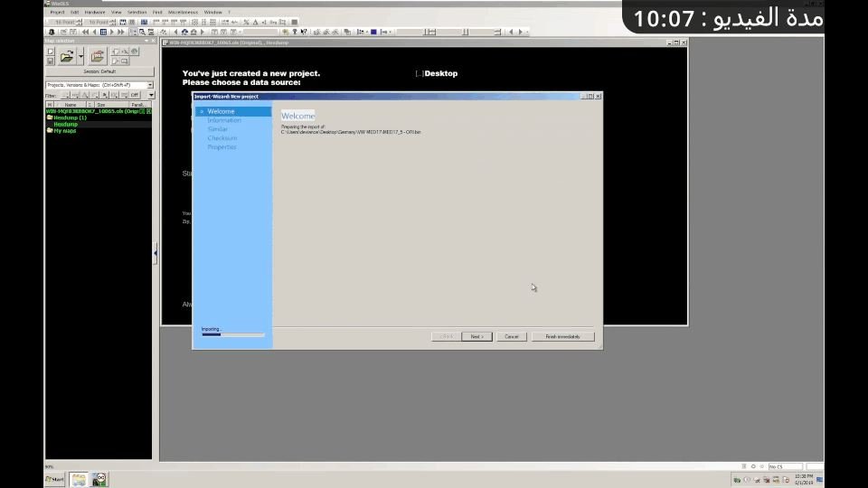
Task: Click the blue square color toolbar icon
Action: pos(373,33)
